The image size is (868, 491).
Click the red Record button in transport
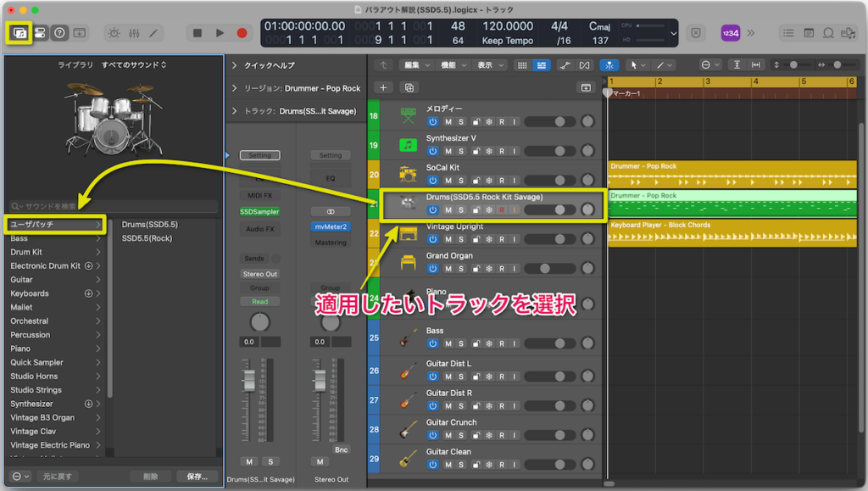point(242,33)
